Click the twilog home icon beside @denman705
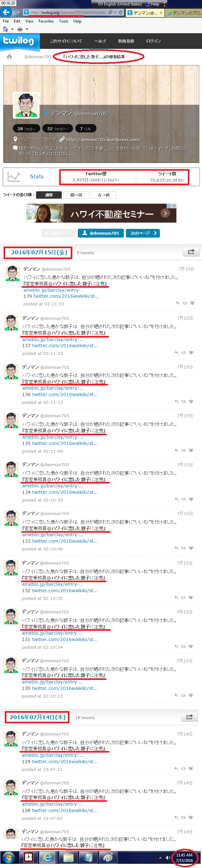The width and height of the screenshot is (202, 868). 9,57
